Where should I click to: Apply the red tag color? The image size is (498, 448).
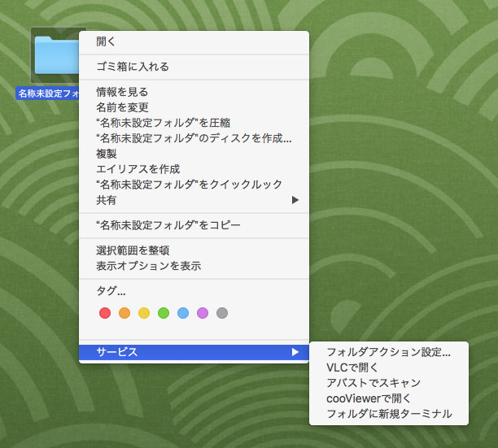click(105, 313)
